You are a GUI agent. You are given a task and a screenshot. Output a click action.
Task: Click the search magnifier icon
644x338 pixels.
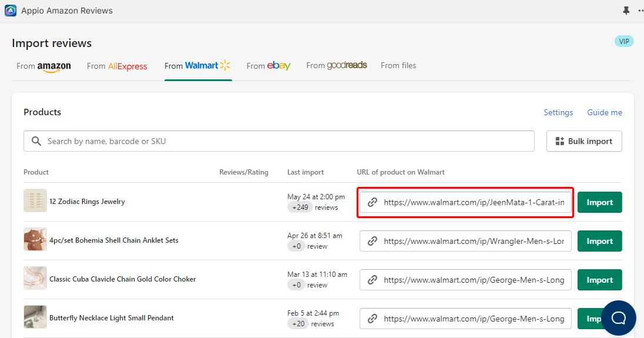(36, 141)
